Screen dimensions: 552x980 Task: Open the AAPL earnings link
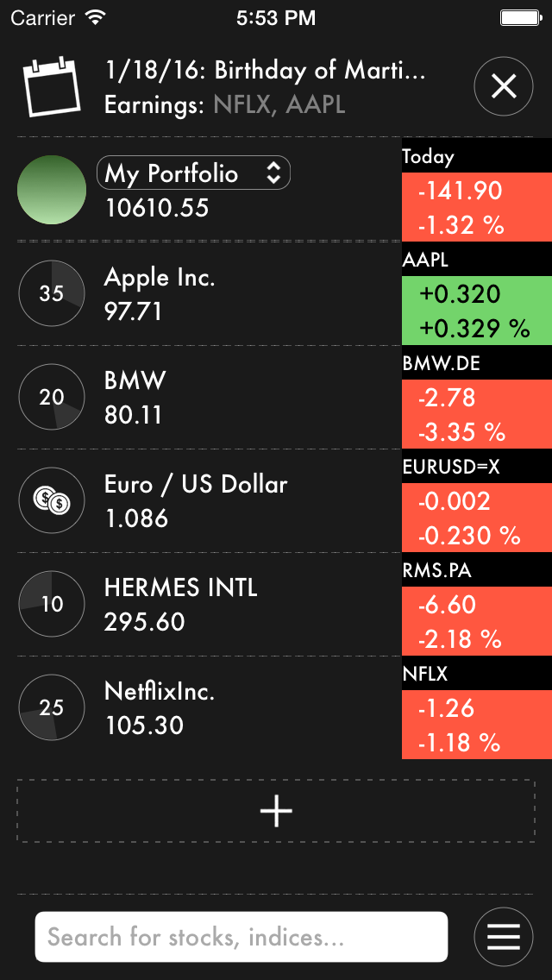coord(316,105)
